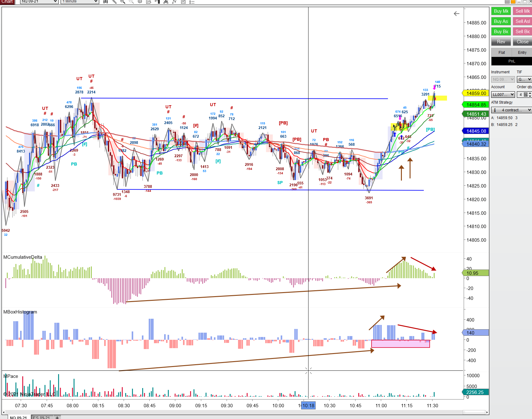Open the data box icon
The width and height of the screenshot is (532, 419).
[x=149, y=2]
